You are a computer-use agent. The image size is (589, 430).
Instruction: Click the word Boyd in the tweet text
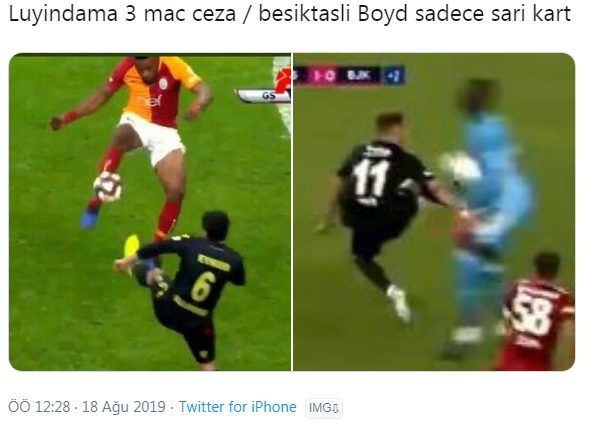tap(383, 14)
